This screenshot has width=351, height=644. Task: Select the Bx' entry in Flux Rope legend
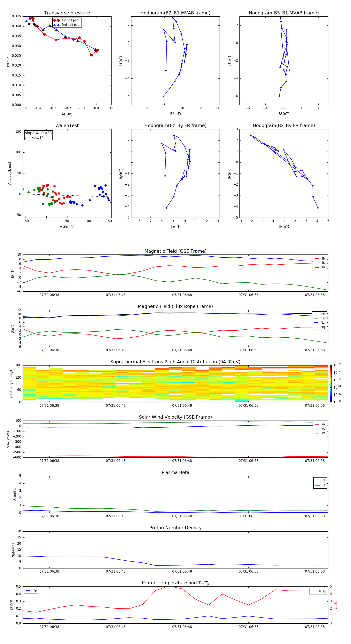point(320,314)
